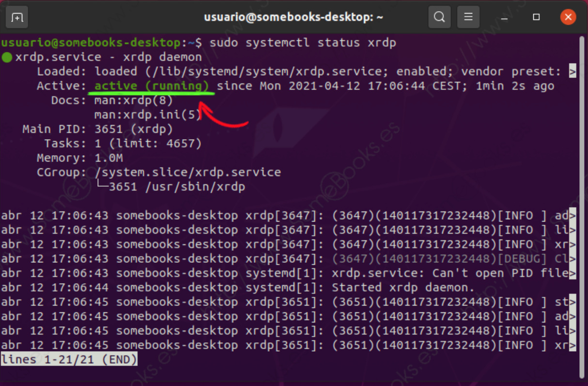Image resolution: width=588 pixels, height=386 pixels.
Task: Click the truncation marker on the last log line
Action: (x=573, y=346)
